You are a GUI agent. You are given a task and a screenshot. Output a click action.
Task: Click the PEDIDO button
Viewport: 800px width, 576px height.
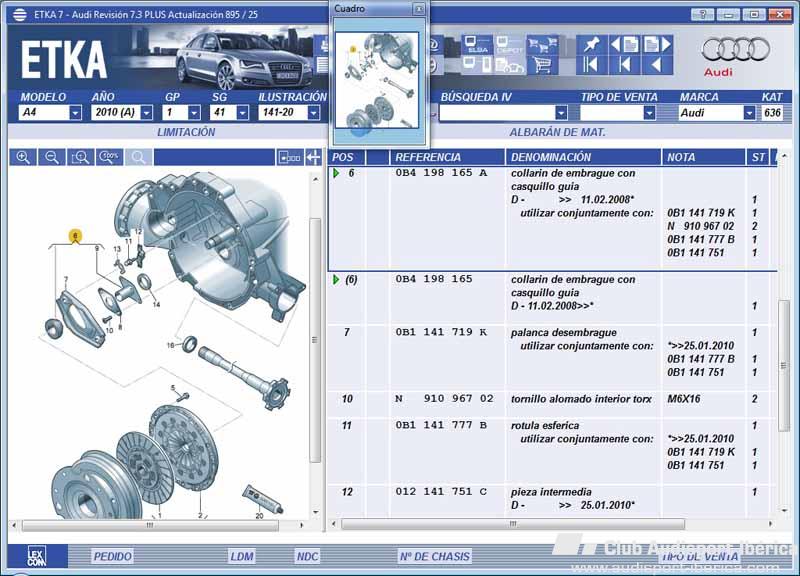tap(112, 556)
